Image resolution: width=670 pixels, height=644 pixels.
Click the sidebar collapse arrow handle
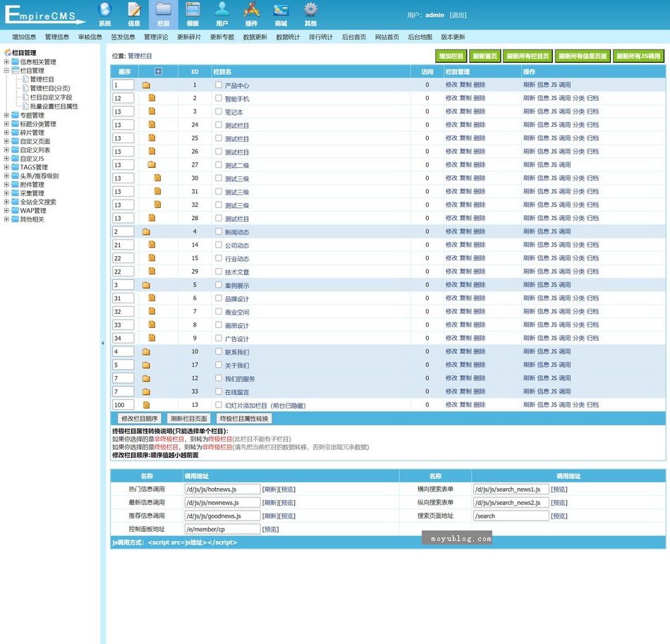102,343
